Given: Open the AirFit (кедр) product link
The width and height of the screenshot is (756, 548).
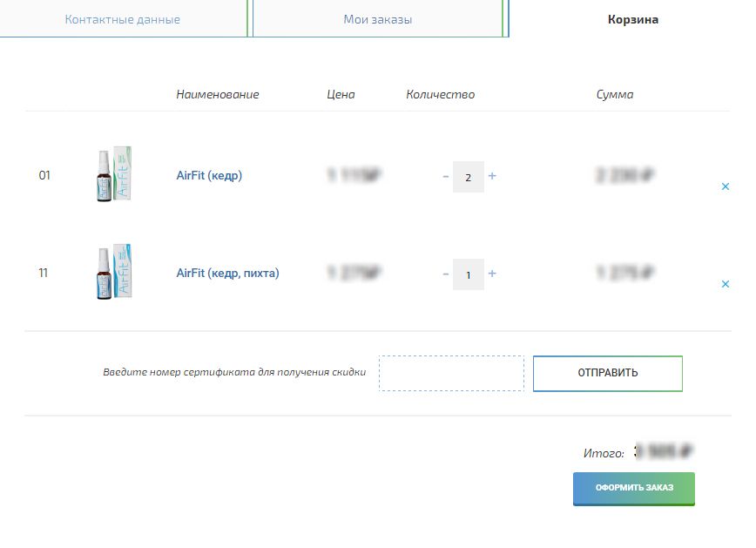Looking at the screenshot, I should click(x=209, y=176).
